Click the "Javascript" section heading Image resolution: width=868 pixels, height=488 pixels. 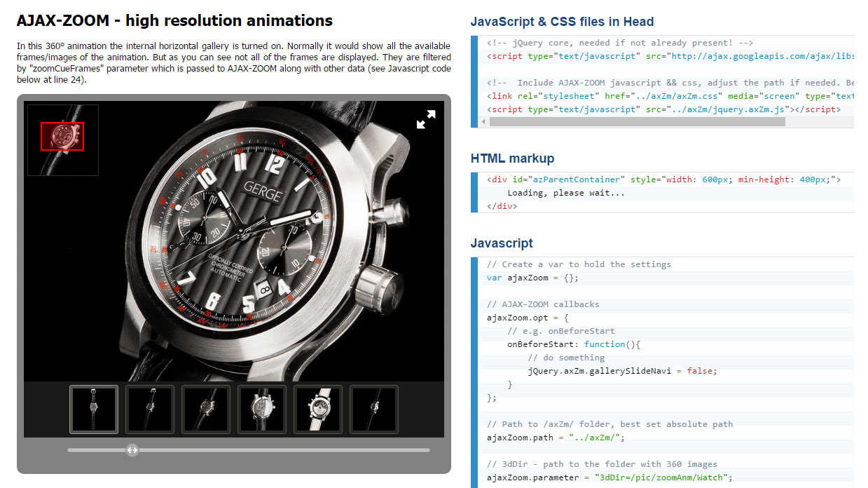502,243
